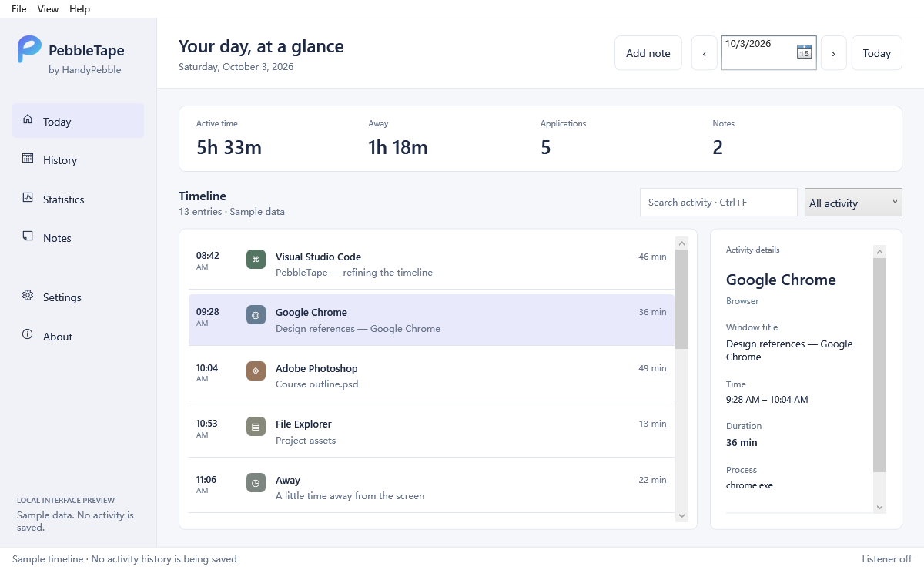924x570 pixels.
Task: Click the About info icon in sidebar
Action: coord(28,334)
